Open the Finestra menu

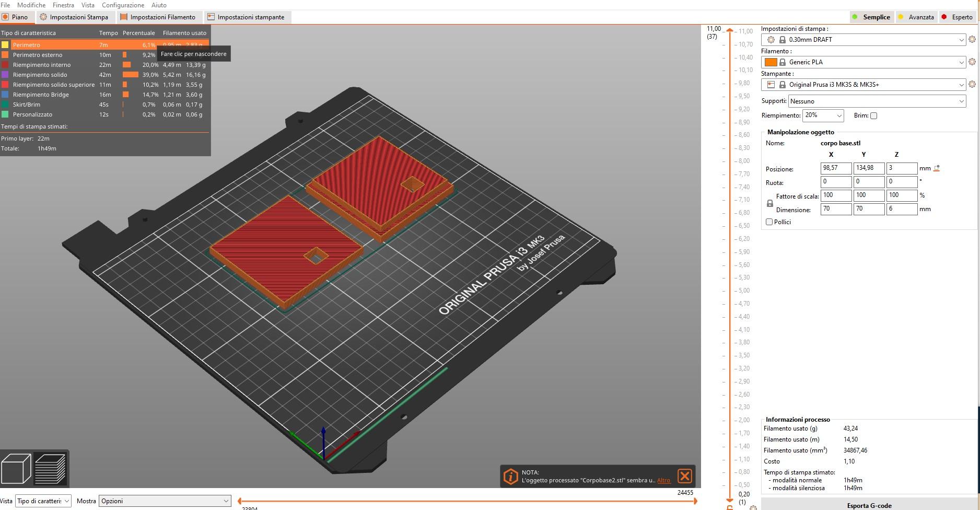(63, 5)
